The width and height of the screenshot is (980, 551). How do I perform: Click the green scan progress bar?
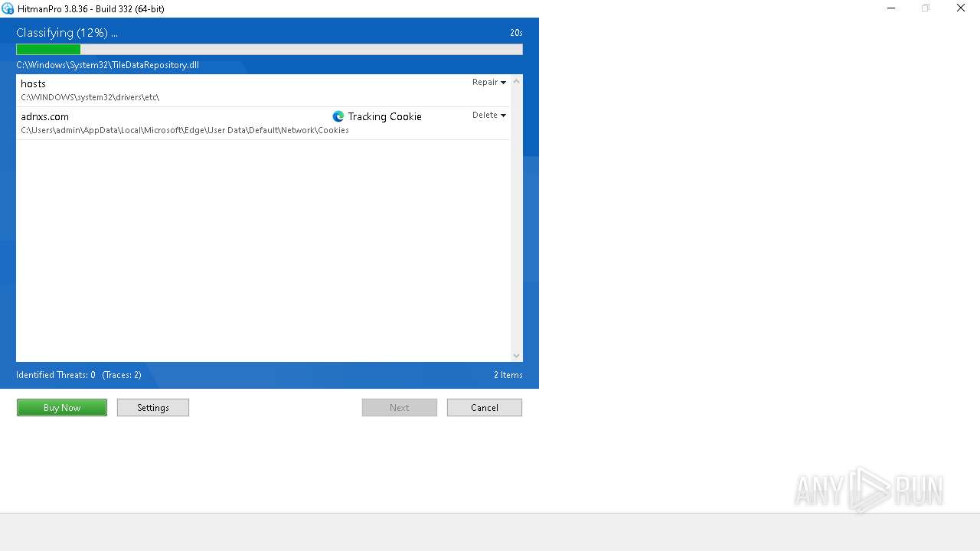click(269, 50)
